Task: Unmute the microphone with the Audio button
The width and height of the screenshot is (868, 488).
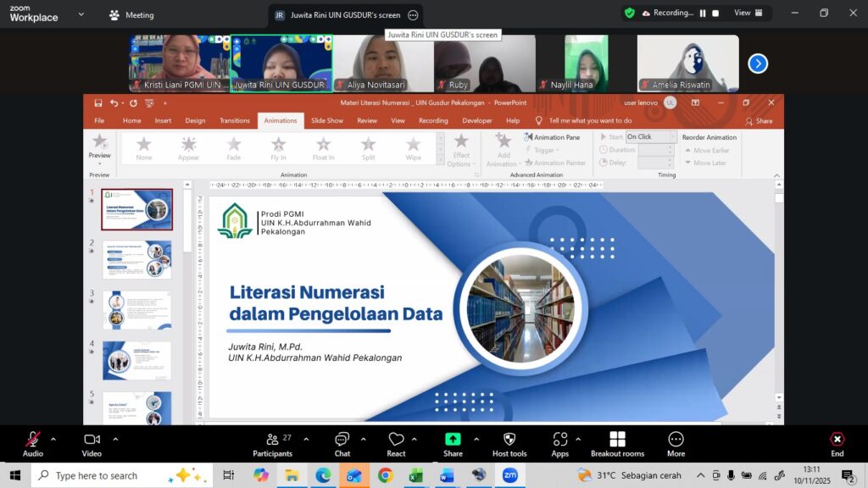Action: [x=32, y=440]
